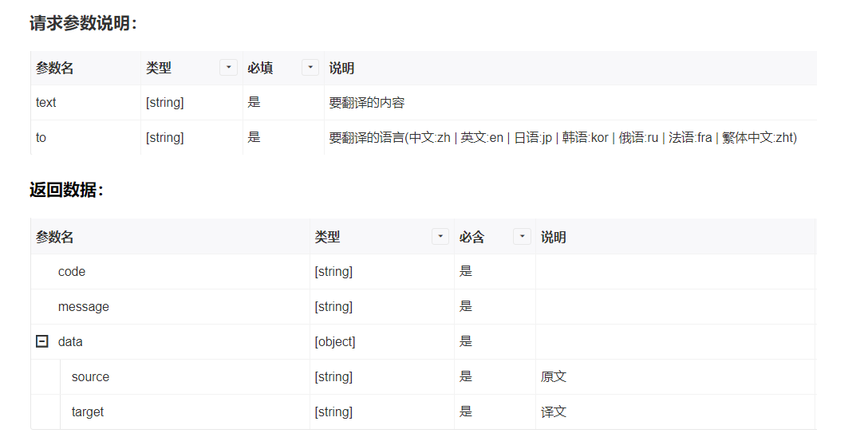Open the 类型 filter dropdown in return data table
The width and height of the screenshot is (868, 437).
pos(440,237)
